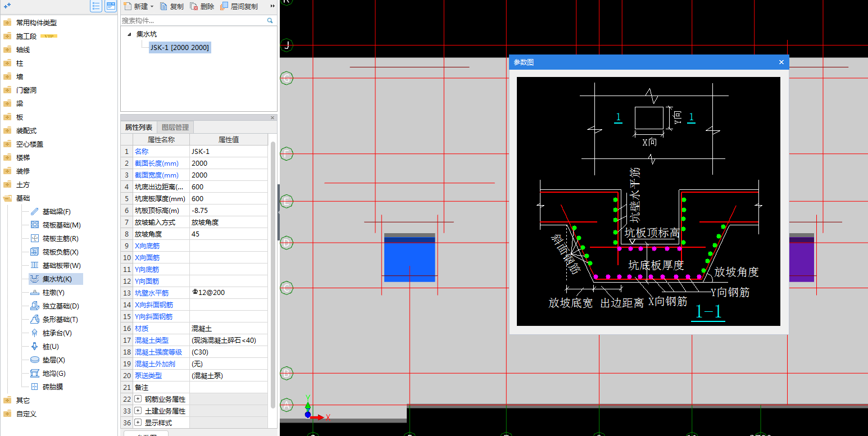Toggle the component list panel view button
868x436 pixels.
click(x=111, y=6)
